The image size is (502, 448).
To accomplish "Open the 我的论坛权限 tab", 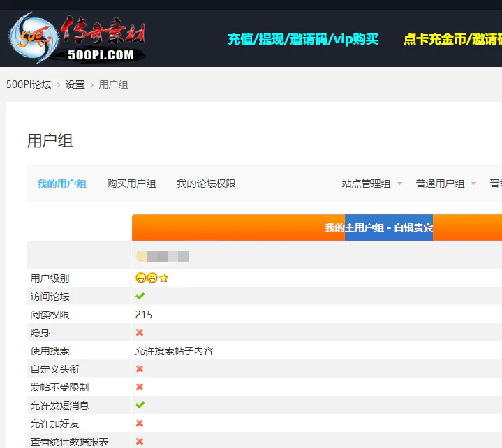I will tap(206, 184).
